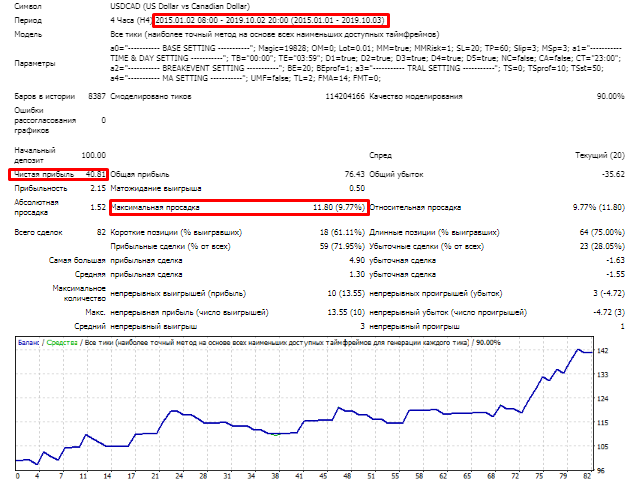The width and height of the screenshot is (640, 480).
Task: Select the average profit trade value 1.30
Action: click(357, 274)
